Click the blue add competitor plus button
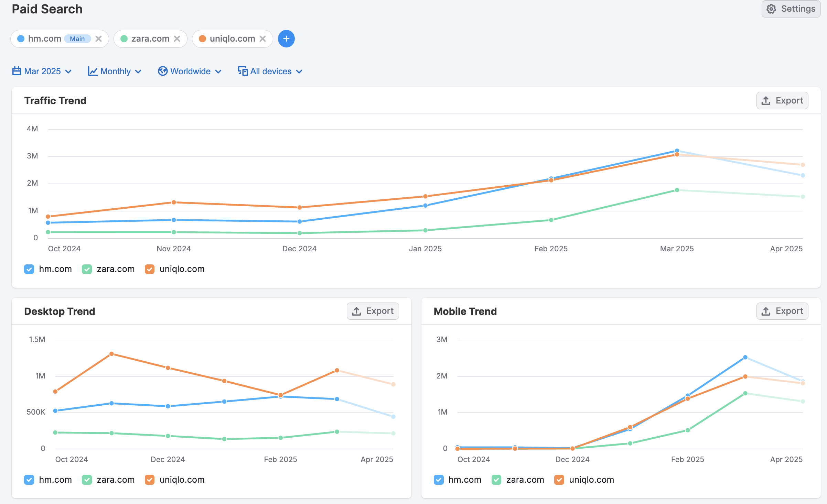The height and width of the screenshot is (504, 827). [x=286, y=39]
